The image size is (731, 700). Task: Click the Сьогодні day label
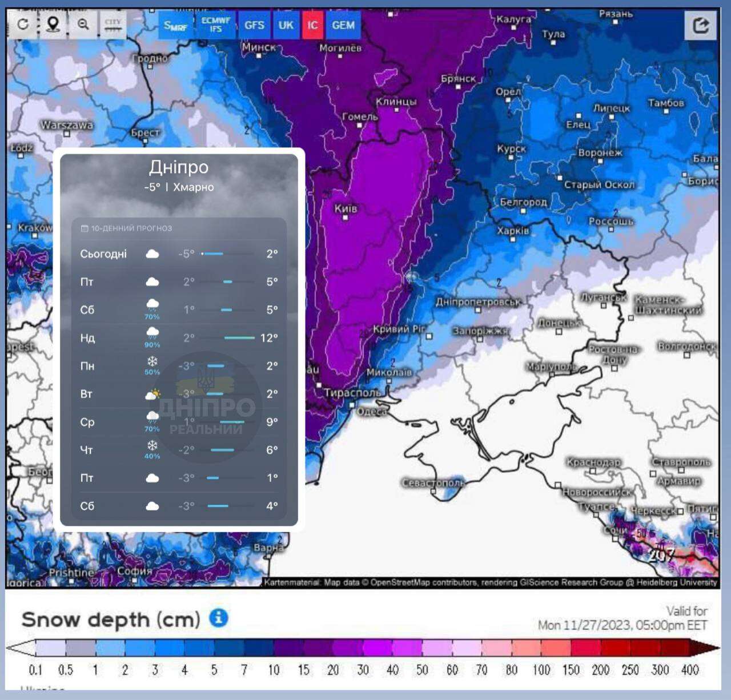click(103, 254)
